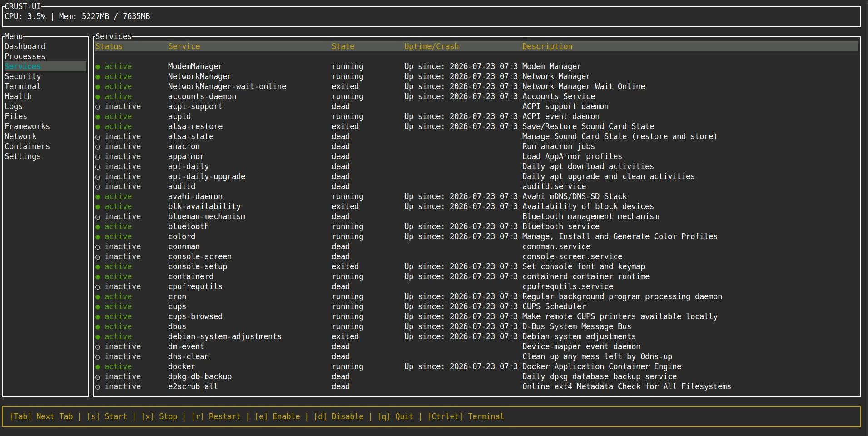The height and width of the screenshot is (436, 868).
Task: Open Logs from the Menu
Action: [14, 106]
